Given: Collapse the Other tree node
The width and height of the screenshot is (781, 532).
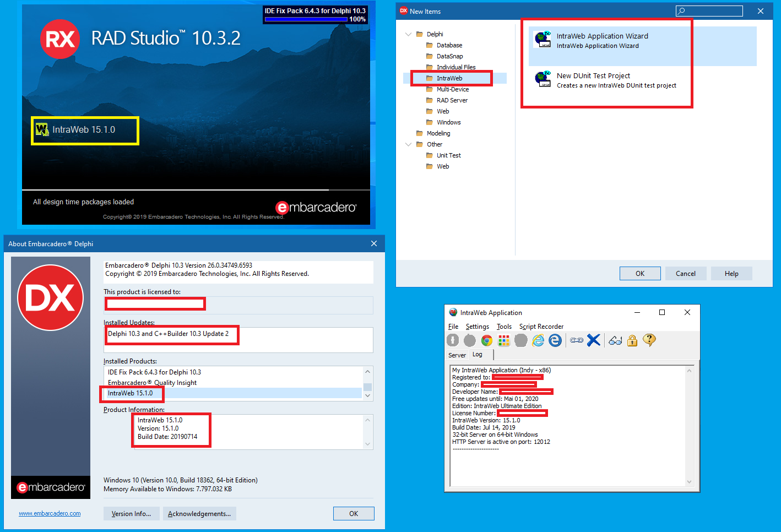Looking at the screenshot, I should (x=408, y=144).
